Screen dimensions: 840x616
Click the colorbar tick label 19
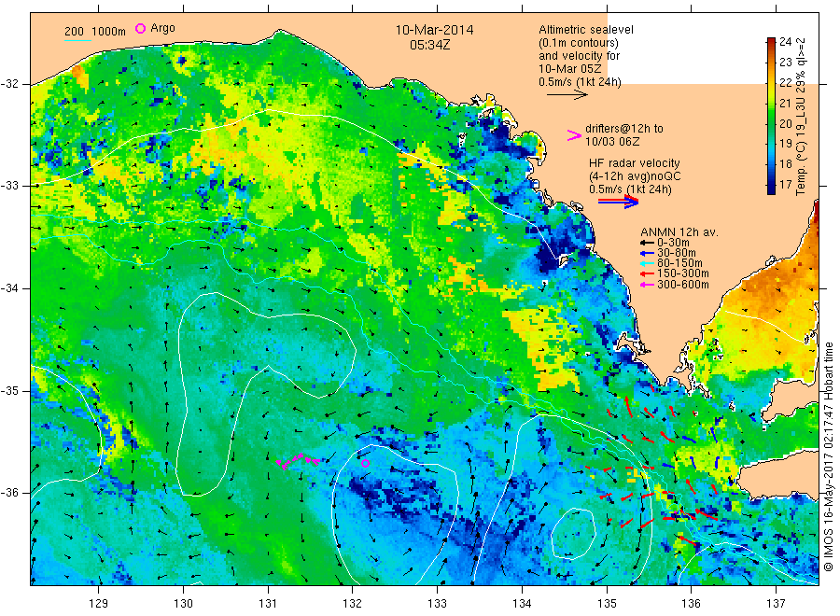click(x=785, y=144)
